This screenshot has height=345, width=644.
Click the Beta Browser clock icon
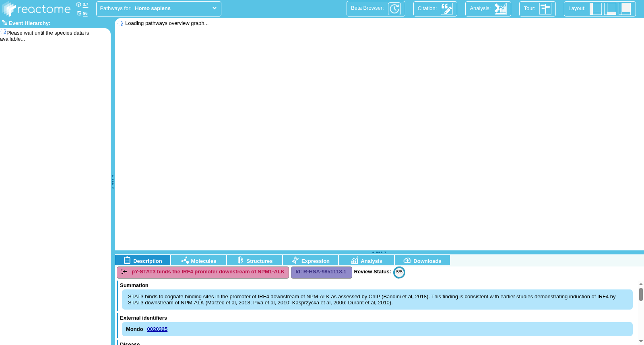coord(394,8)
